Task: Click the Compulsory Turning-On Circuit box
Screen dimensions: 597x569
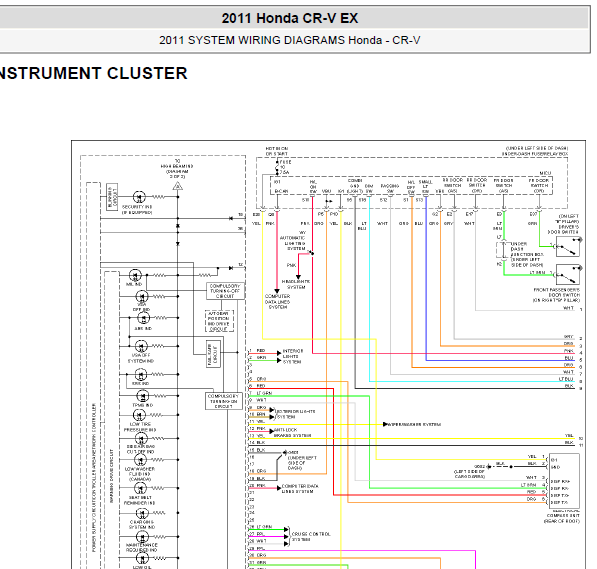Action: [x=224, y=401]
